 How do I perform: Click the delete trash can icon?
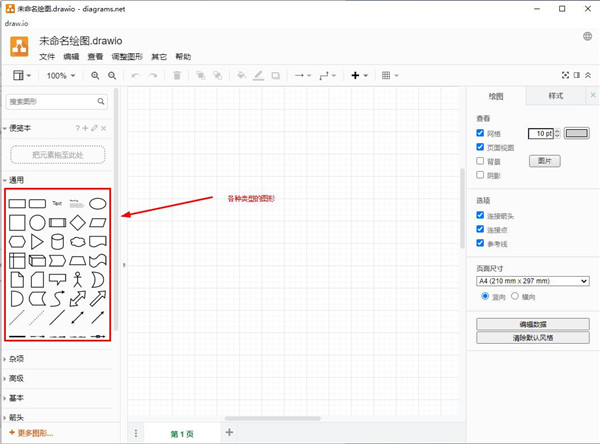(177, 75)
